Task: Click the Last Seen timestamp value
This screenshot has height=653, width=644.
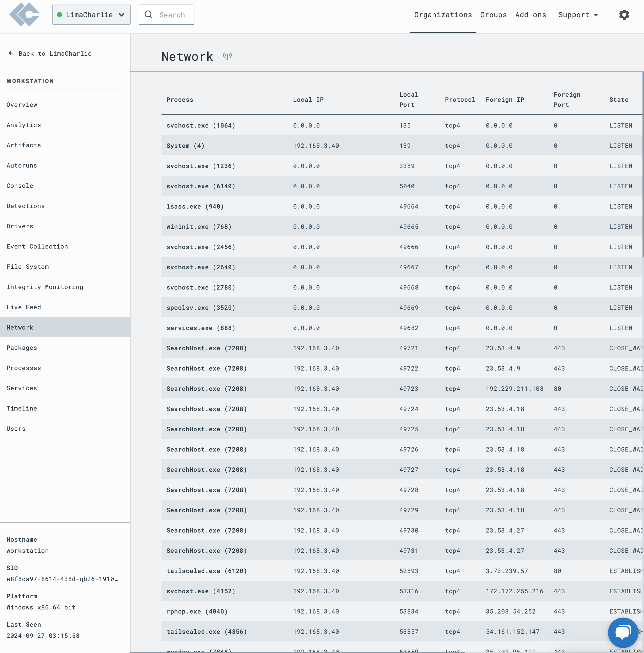Action: click(x=43, y=636)
